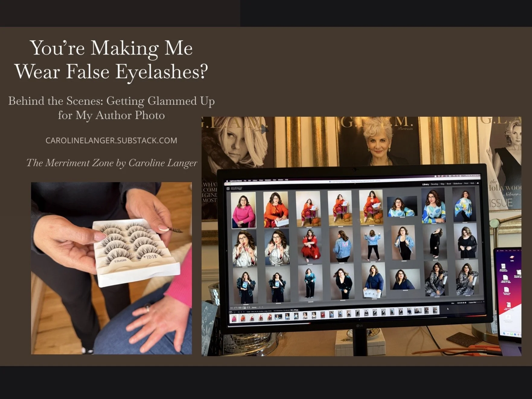This screenshot has width=532, height=399.
Task: Select the second middle-row white jacket photo
Action: tap(277, 247)
